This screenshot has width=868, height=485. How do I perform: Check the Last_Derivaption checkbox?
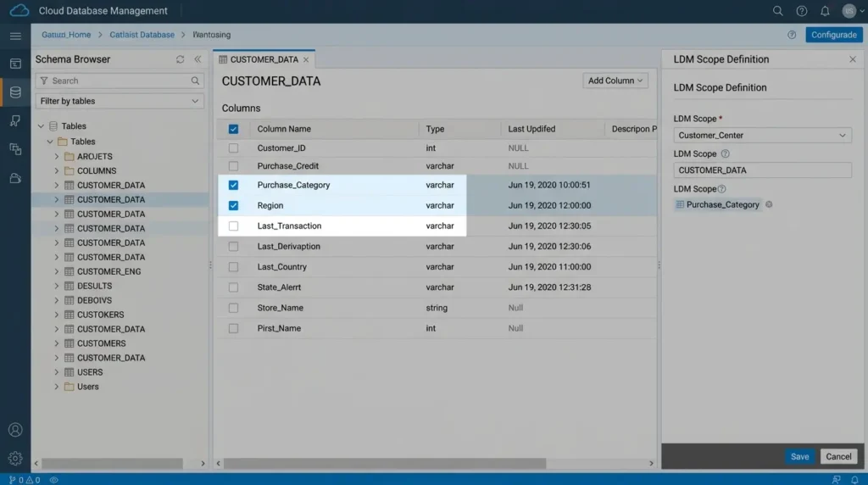tap(234, 247)
